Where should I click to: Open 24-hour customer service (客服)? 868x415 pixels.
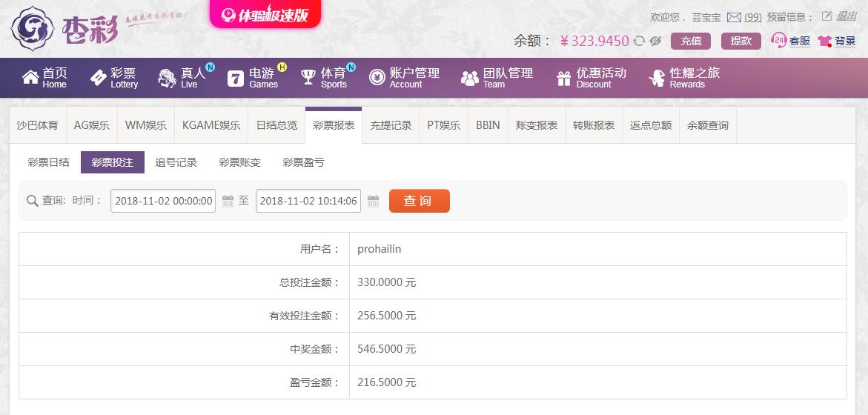791,41
